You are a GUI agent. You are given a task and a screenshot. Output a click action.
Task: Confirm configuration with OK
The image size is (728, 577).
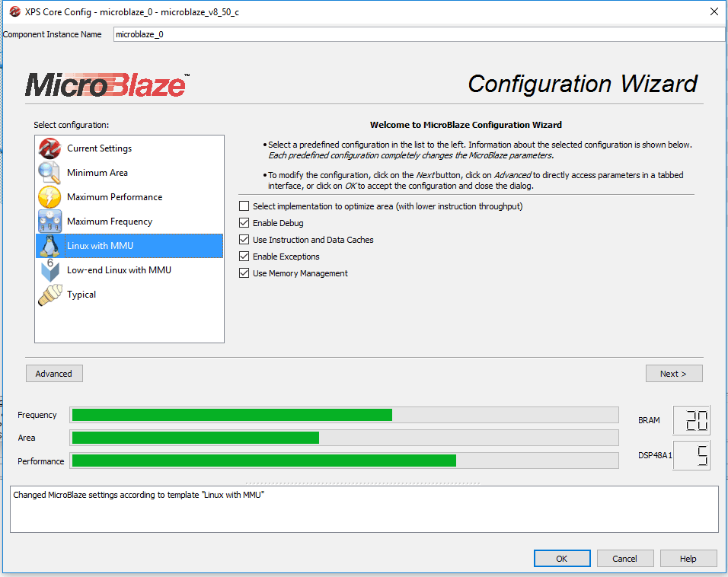click(562, 558)
